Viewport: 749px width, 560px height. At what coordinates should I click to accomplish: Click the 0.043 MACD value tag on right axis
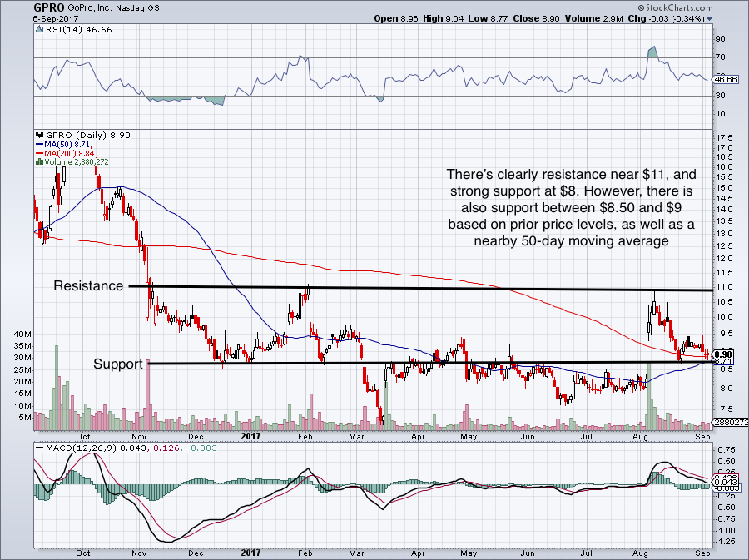pos(727,483)
